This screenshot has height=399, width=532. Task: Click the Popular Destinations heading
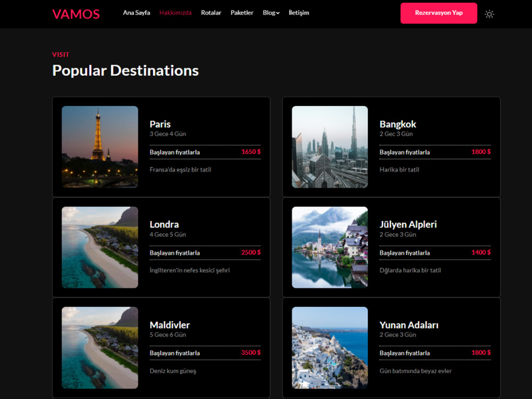pos(126,71)
